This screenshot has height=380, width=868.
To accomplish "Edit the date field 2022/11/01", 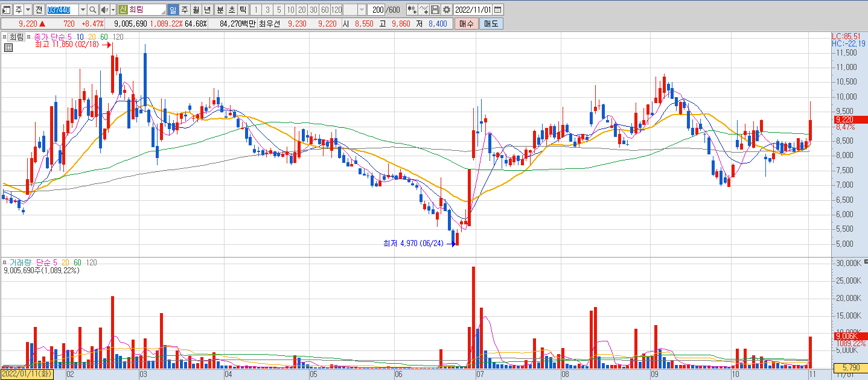I will pyautogui.click(x=473, y=10).
